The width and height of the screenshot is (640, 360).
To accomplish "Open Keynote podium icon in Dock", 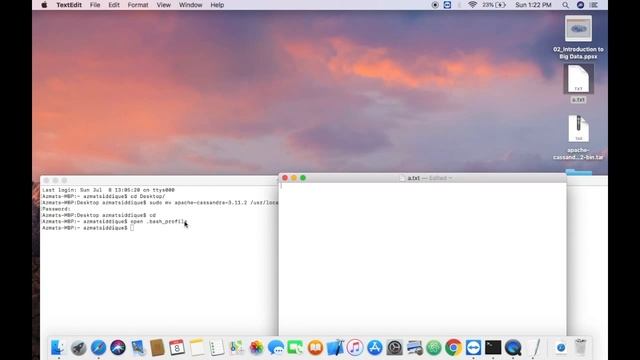I will 335,348.
